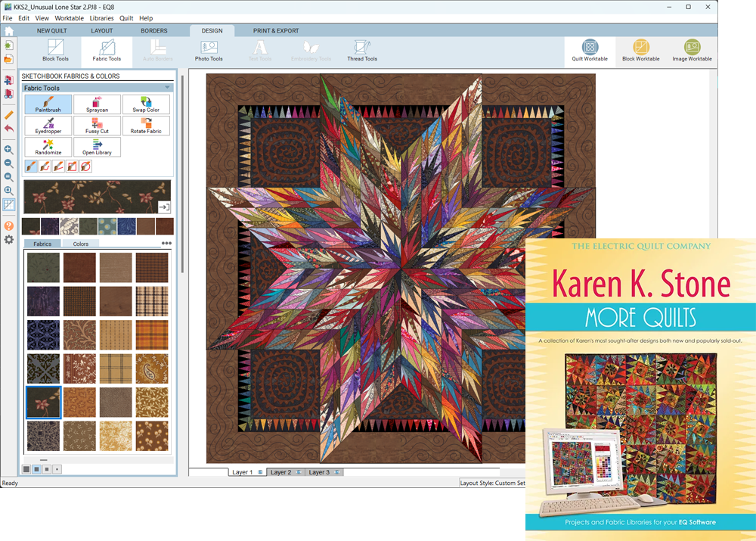Click the Randomize tool
This screenshot has width=756, height=541.
tap(48, 147)
